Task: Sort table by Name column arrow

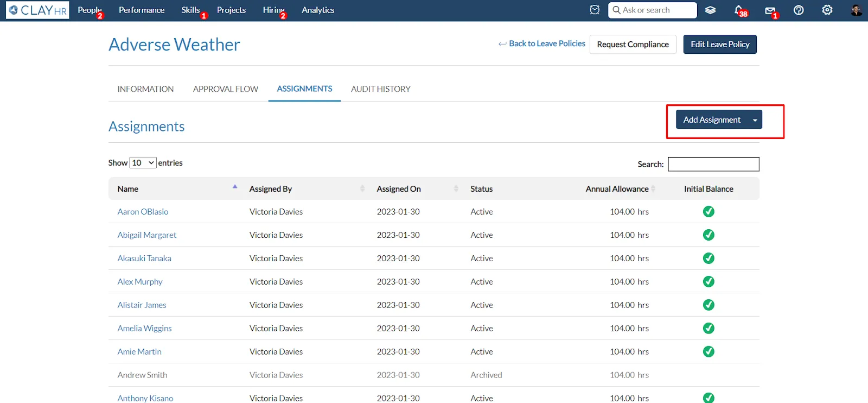Action: [235, 187]
